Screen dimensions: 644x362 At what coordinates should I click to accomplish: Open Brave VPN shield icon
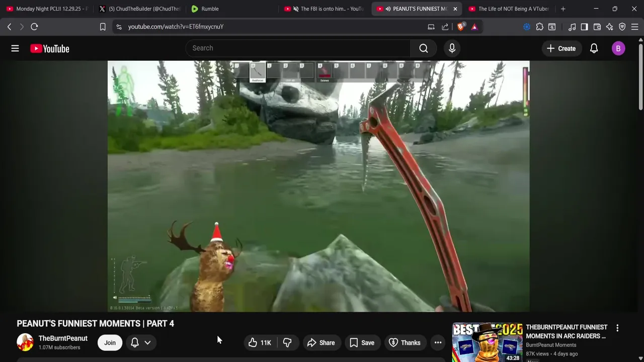coord(622,27)
